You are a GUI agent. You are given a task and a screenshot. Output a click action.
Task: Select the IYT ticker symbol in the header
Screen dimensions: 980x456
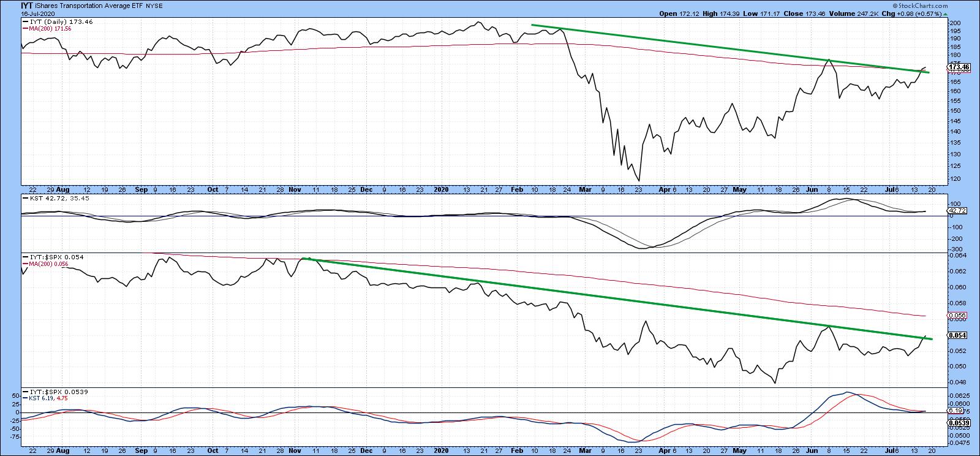click(x=27, y=5)
